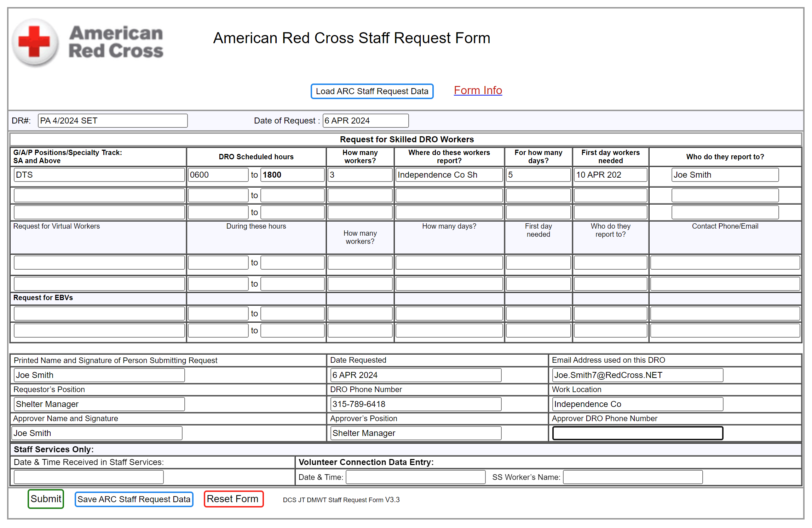Click the empty Approver DRO Phone Number field

click(x=638, y=433)
